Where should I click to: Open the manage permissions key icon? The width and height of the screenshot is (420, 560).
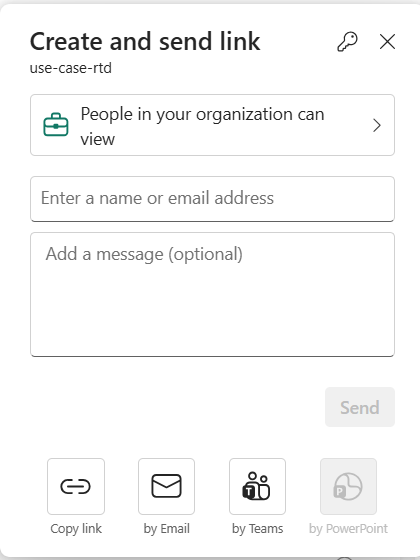[x=347, y=42]
